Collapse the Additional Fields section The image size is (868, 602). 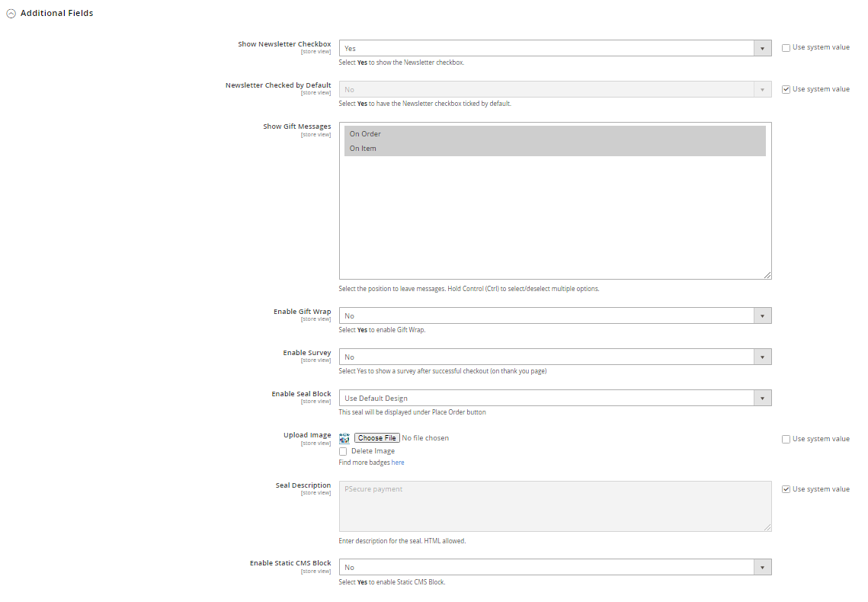point(11,14)
